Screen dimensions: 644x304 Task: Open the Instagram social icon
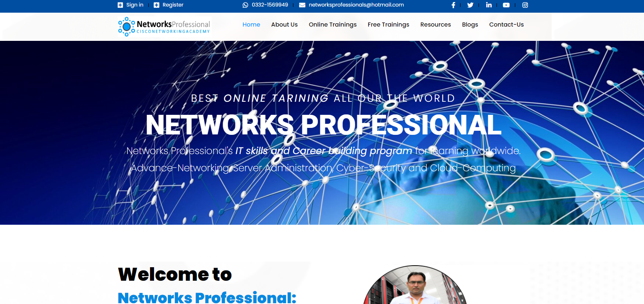pyautogui.click(x=525, y=5)
